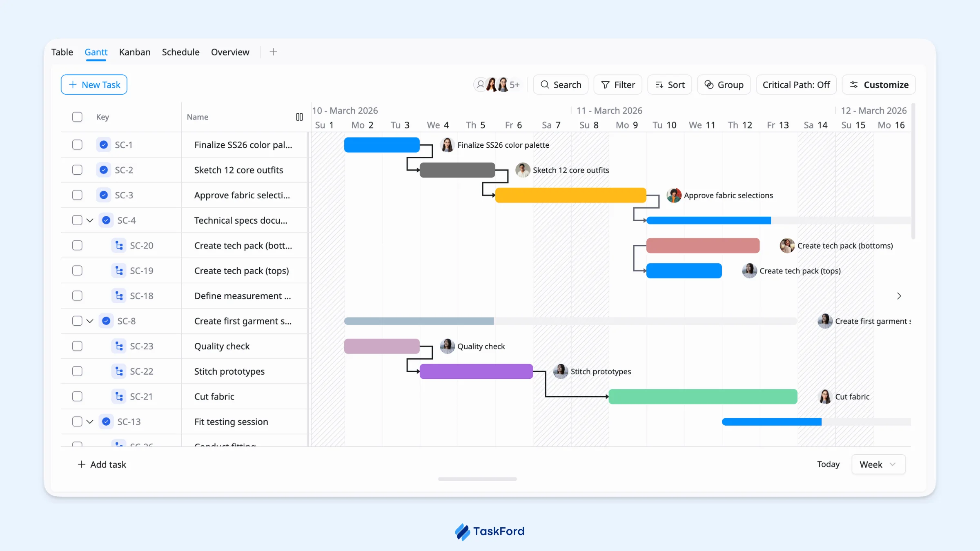Open the Schedule tab

180,52
